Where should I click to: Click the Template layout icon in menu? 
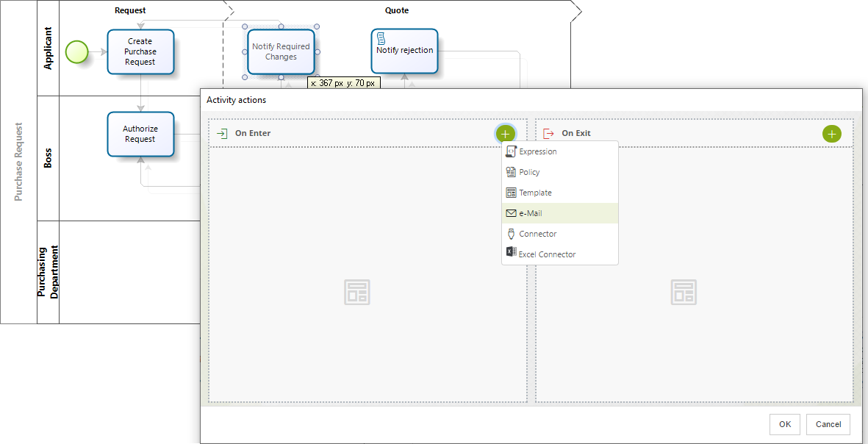click(511, 193)
